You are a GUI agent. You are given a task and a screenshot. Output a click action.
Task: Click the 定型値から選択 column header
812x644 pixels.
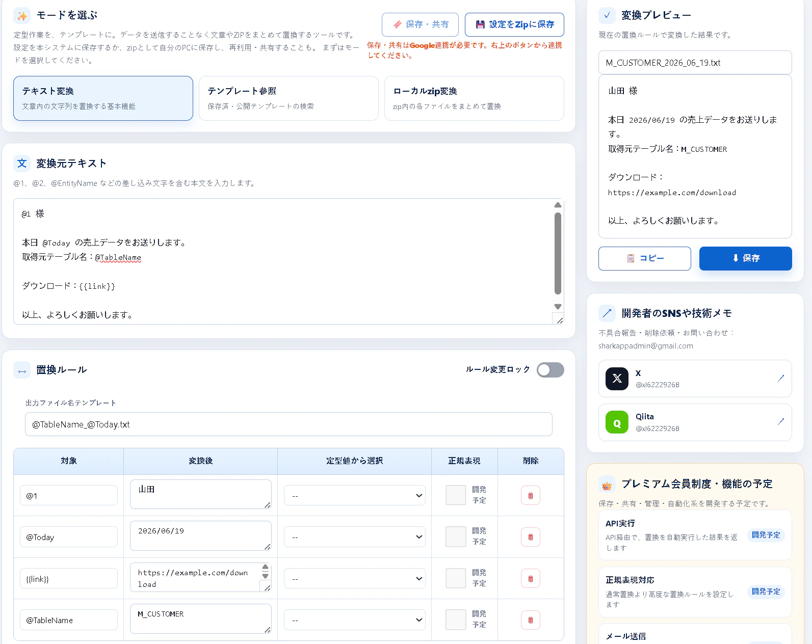(355, 461)
